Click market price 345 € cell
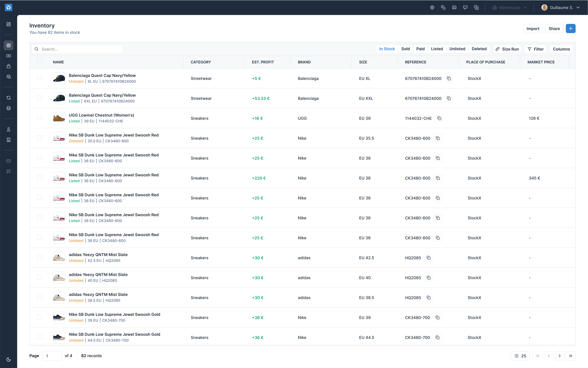Image resolution: width=588 pixels, height=368 pixels. [534, 178]
